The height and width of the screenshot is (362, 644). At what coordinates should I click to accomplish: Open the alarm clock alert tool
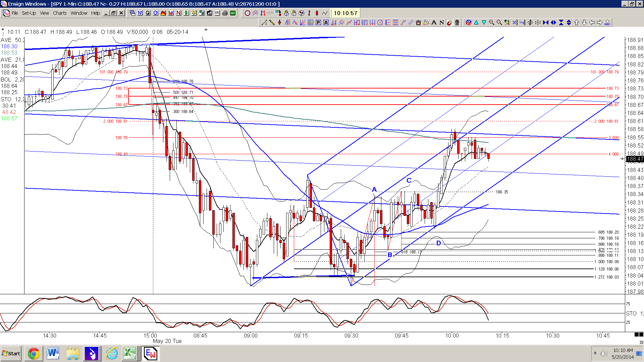(x=418, y=22)
